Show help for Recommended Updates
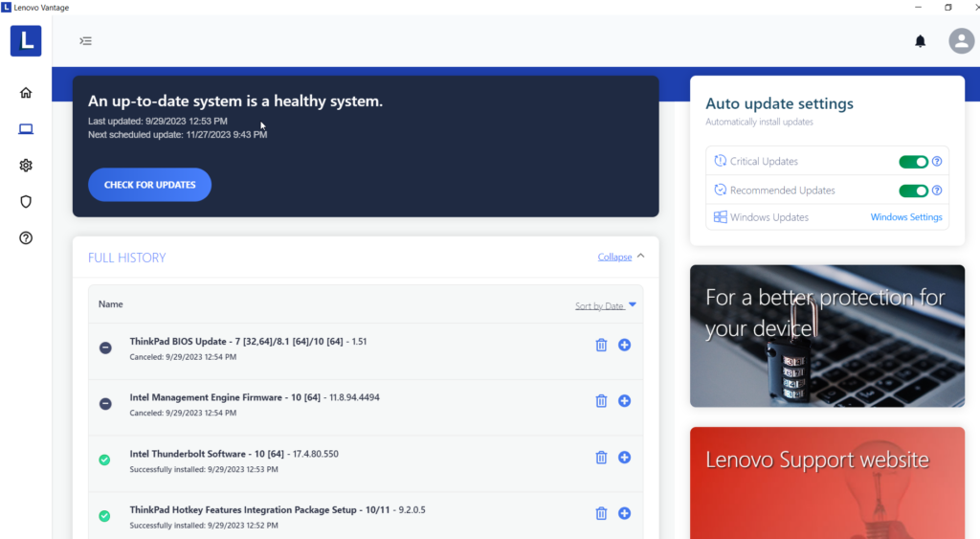 937,191
